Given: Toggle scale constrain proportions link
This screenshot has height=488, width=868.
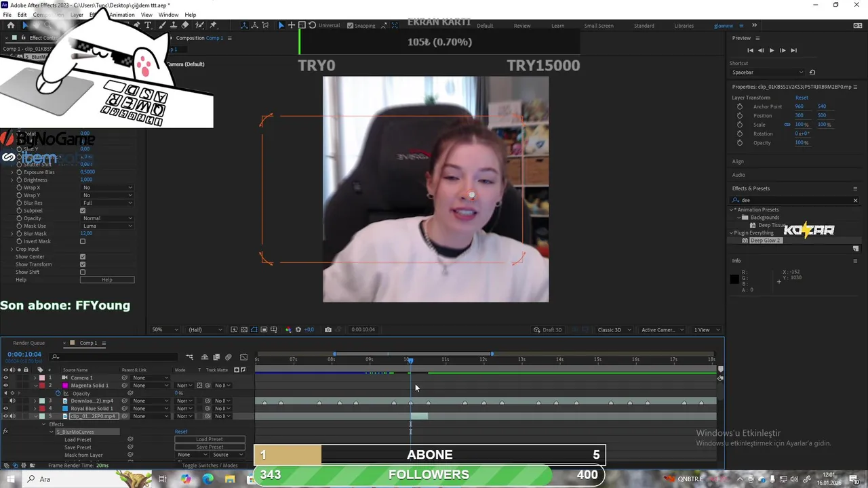Looking at the screenshot, I should click(787, 125).
